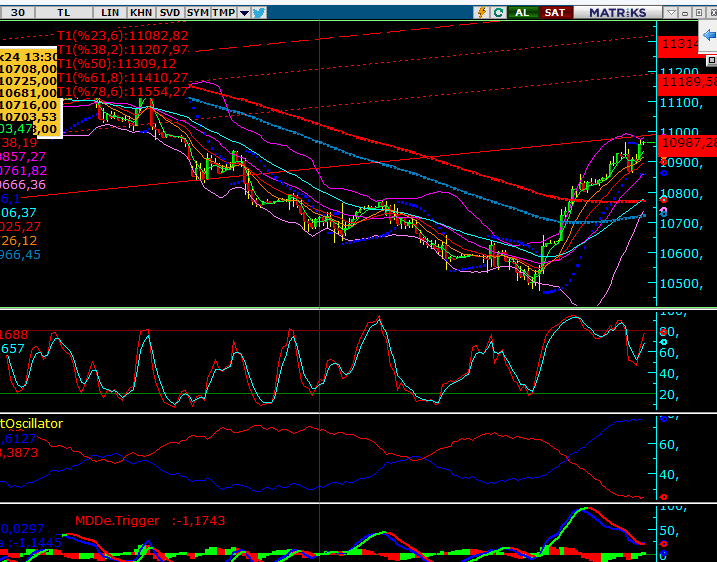Click the 10600 price axis label
Viewport: 717px width, 562px height.
680,253
